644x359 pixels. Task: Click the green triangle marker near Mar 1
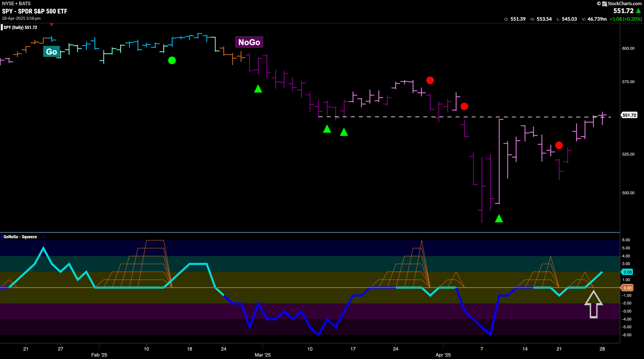tap(258, 88)
